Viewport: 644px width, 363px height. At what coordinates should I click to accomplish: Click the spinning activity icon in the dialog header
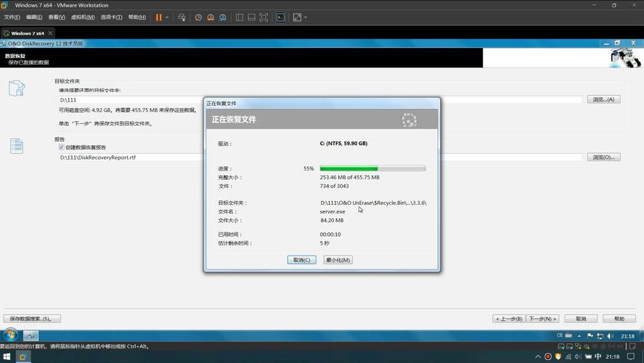tap(409, 120)
